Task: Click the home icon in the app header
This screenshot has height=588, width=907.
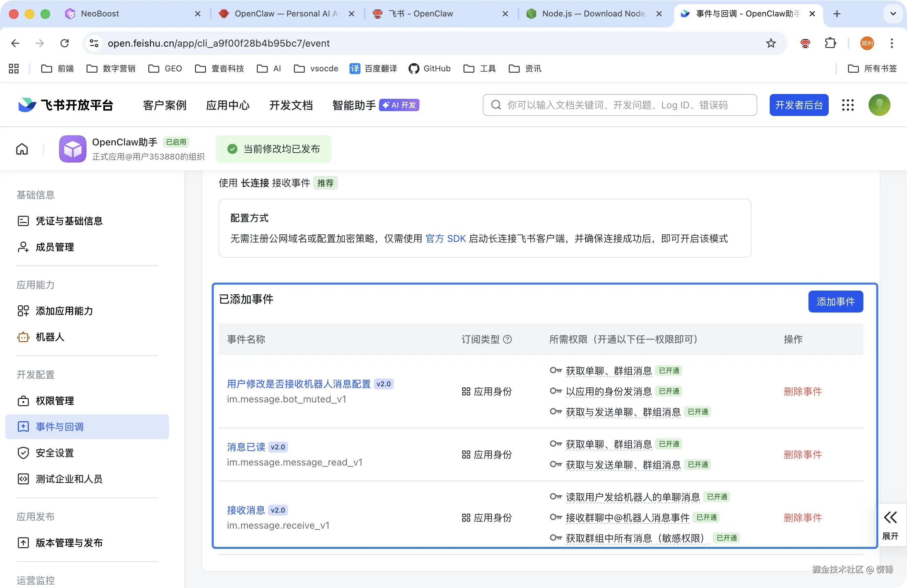Action: 22,149
